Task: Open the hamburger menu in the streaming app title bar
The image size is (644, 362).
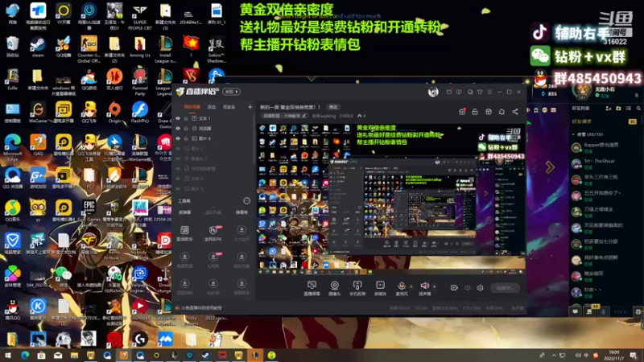Action: click(x=489, y=92)
